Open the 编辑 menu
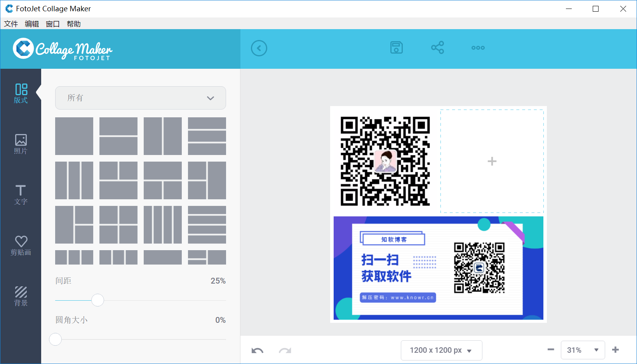This screenshot has height=364, width=637. click(x=32, y=24)
